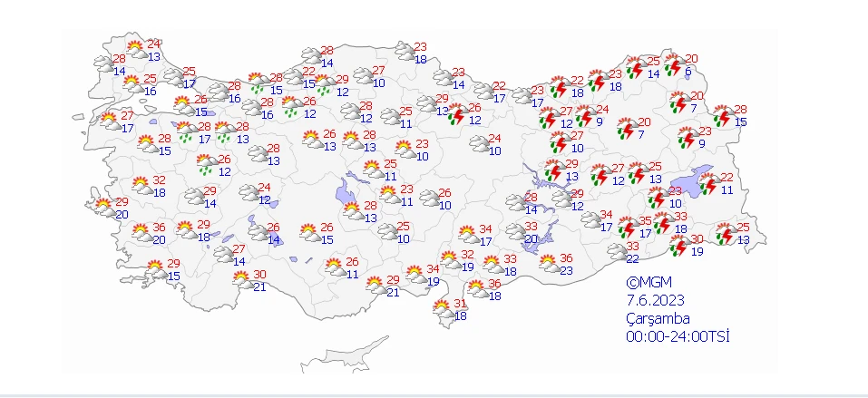
Task: Click the thunderstorm icon beside 22/18
Action: point(560,87)
